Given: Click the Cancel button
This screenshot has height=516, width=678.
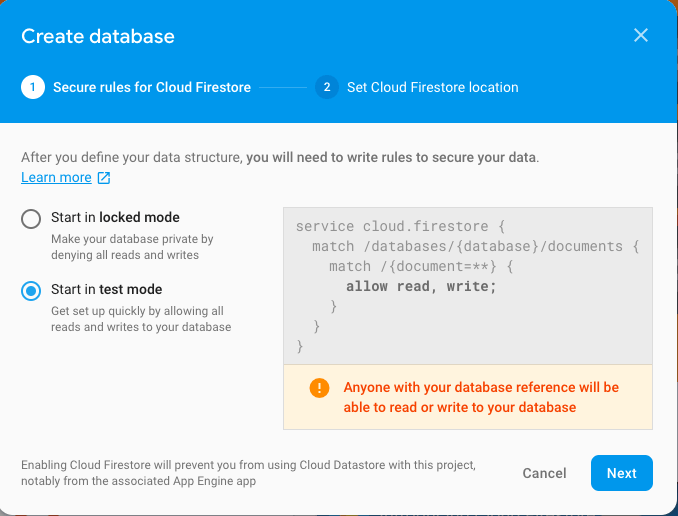Looking at the screenshot, I should 544,473.
